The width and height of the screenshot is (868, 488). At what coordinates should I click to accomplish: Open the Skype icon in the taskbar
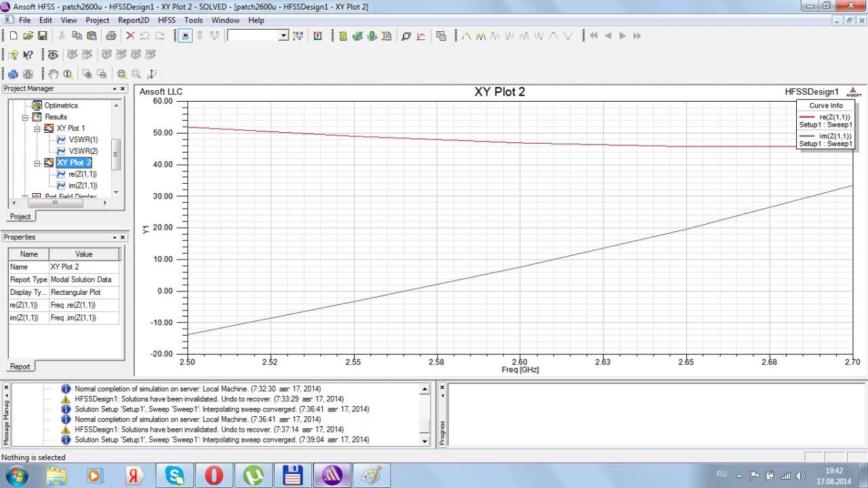point(175,475)
